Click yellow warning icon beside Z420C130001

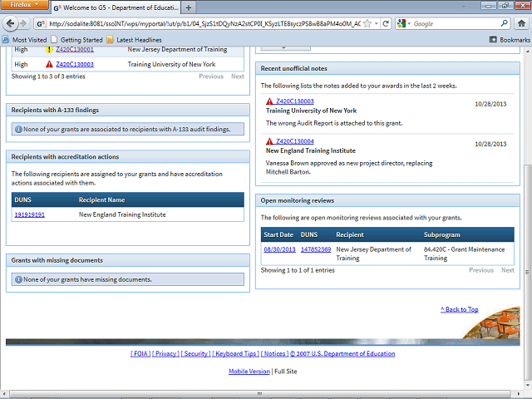point(49,50)
